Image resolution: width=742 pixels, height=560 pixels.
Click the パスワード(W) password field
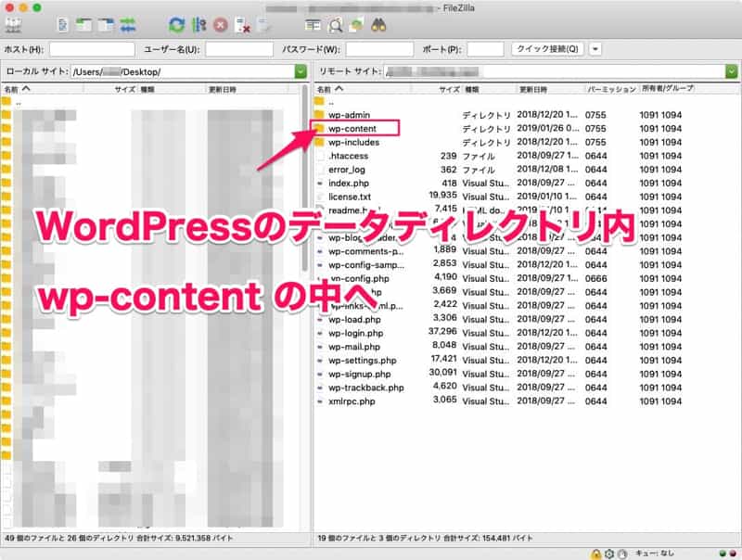(379, 49)
